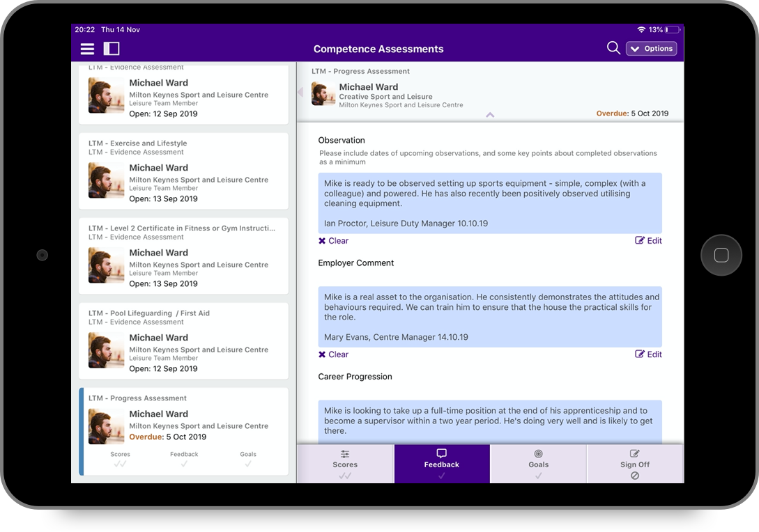The height and width of the screenshot is (532, 759).
Task: Select the battery indicator in status bar
Action: 673,29
